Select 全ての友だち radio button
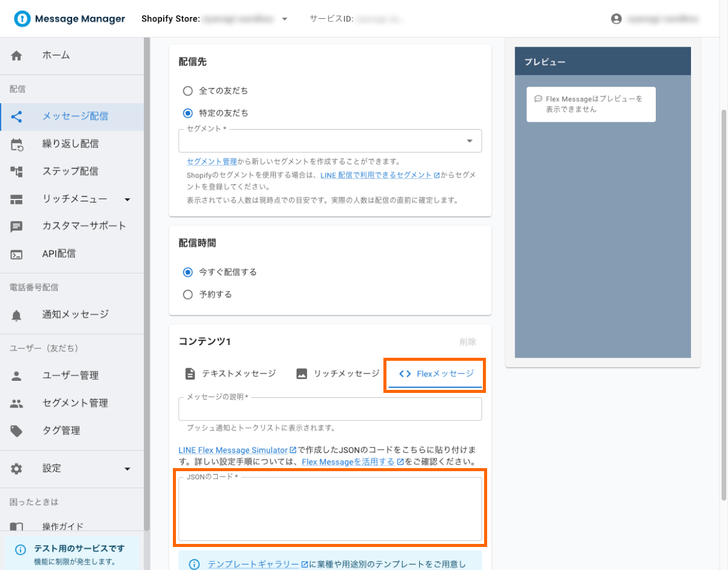The width and height of the screenshot is (728, 570). (188, 91)
